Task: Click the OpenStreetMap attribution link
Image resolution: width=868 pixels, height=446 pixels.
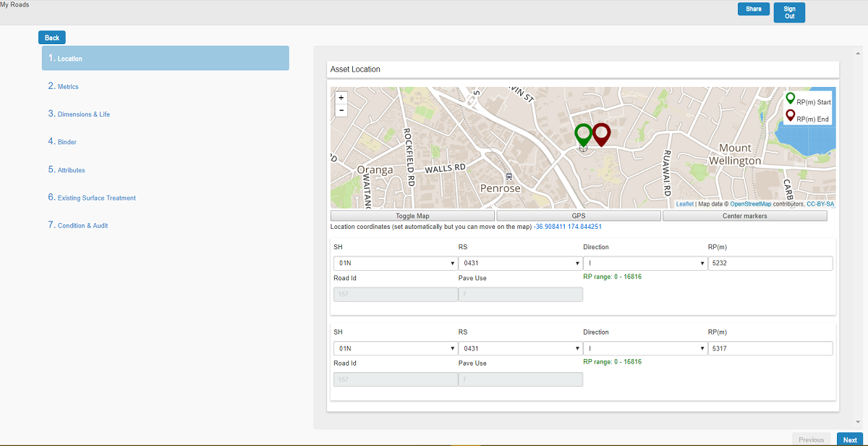Action: click(750, 204)
